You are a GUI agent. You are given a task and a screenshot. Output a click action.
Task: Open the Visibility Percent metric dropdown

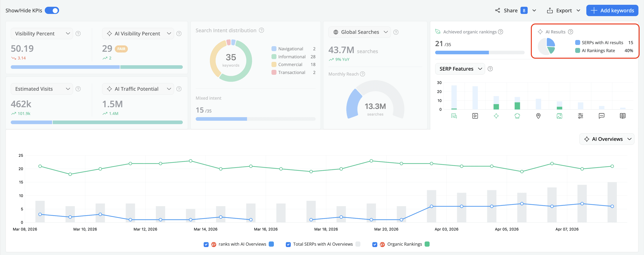pos(42,33)
